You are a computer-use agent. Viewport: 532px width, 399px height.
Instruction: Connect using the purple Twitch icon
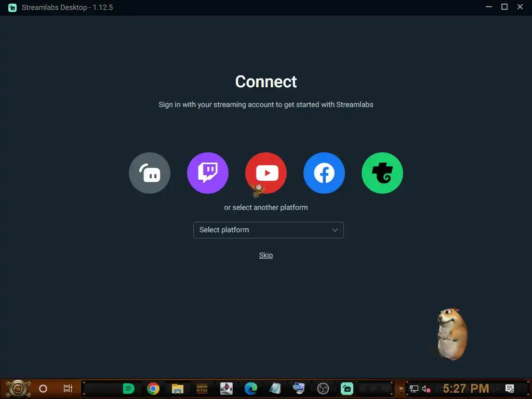coord(208,173)
